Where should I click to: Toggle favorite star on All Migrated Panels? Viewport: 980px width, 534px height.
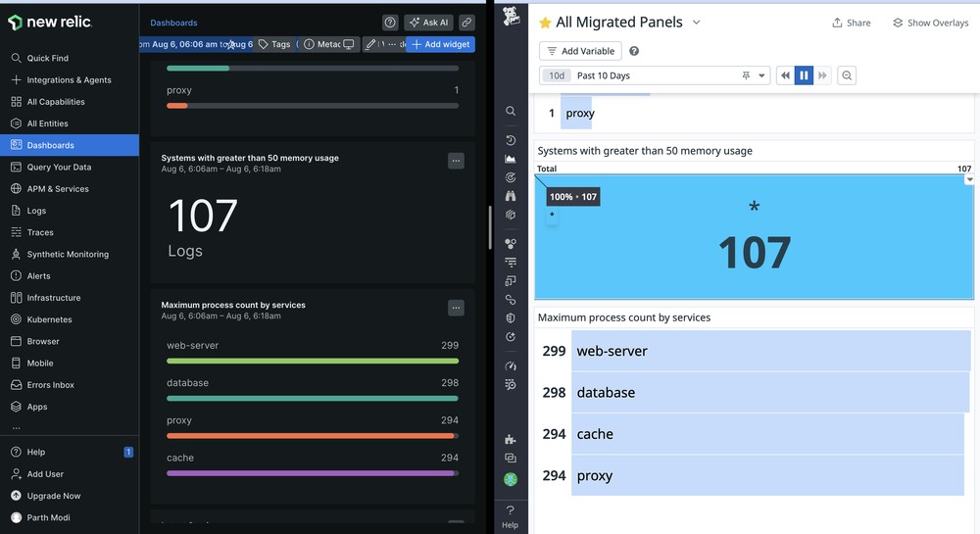[x=545, y=23]
